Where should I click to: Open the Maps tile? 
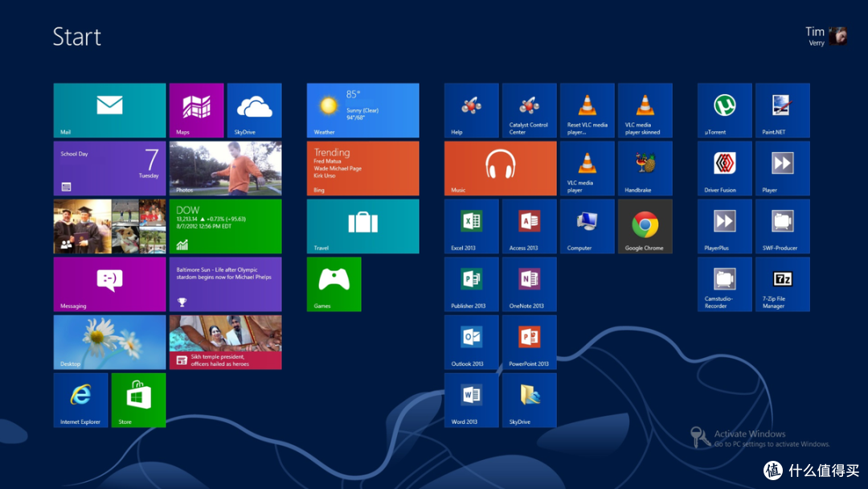pos(197,110)
